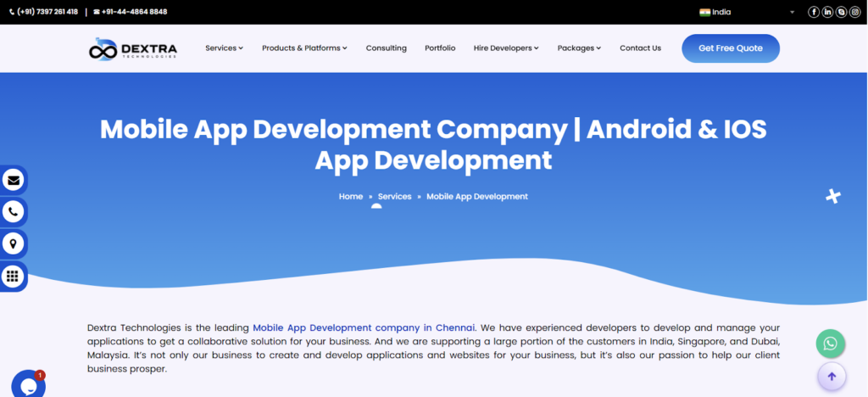The width and height of the screenshot is (868, 397).
Task: Expand the Hire Developers dropdown
Action: (x=506, y=48)
